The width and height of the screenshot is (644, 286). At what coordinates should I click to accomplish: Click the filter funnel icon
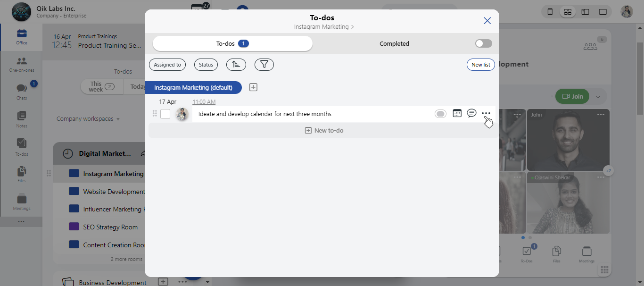264,65
